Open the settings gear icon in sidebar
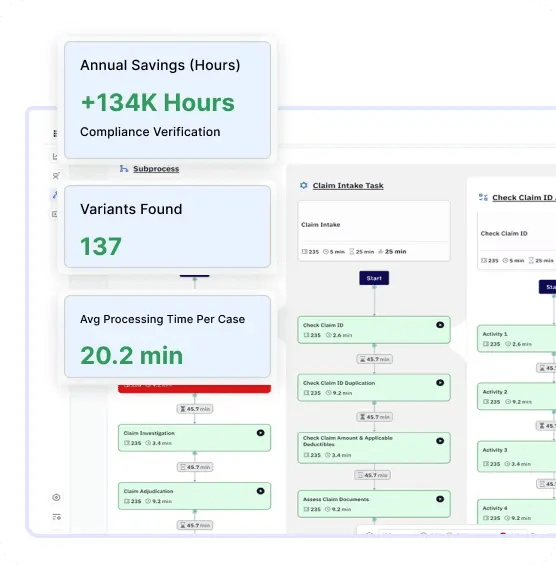 [x=56, y=497]
